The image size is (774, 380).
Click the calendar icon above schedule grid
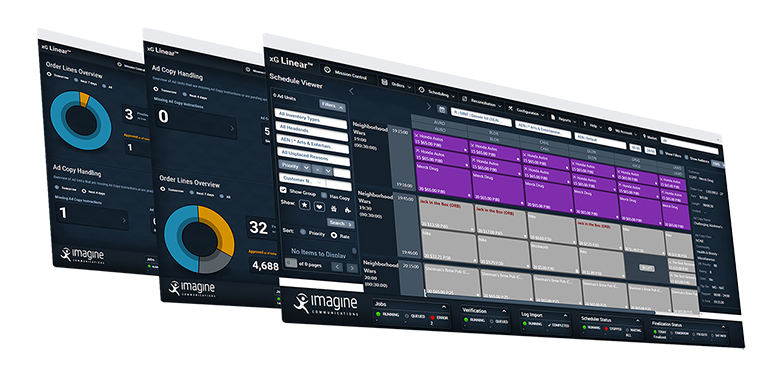(x=442, y=109)
